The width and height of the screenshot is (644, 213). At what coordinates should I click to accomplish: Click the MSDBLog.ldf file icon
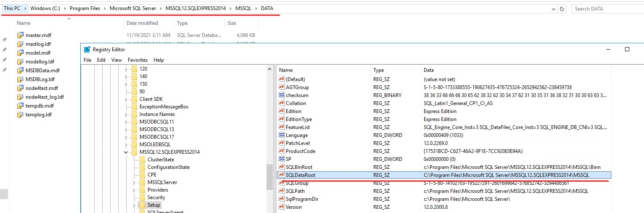20,79
